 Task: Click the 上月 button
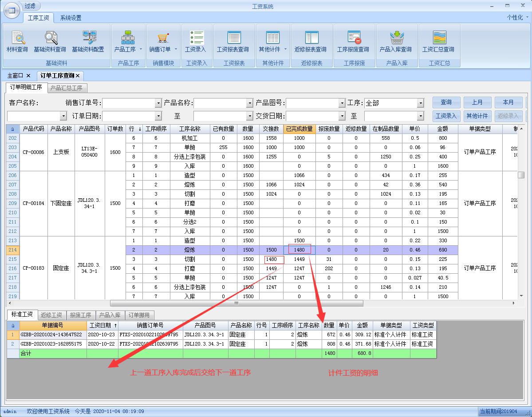tap(477, 102)
